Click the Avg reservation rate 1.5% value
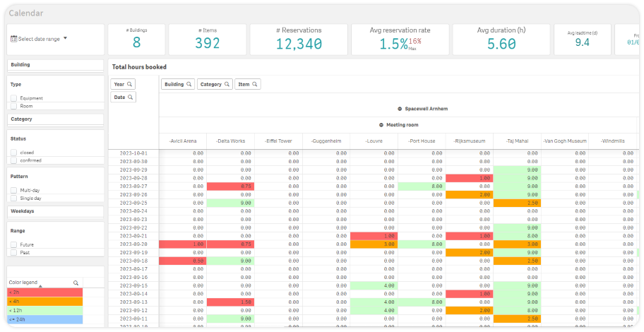The image size is (644, 332). [393, 44]
